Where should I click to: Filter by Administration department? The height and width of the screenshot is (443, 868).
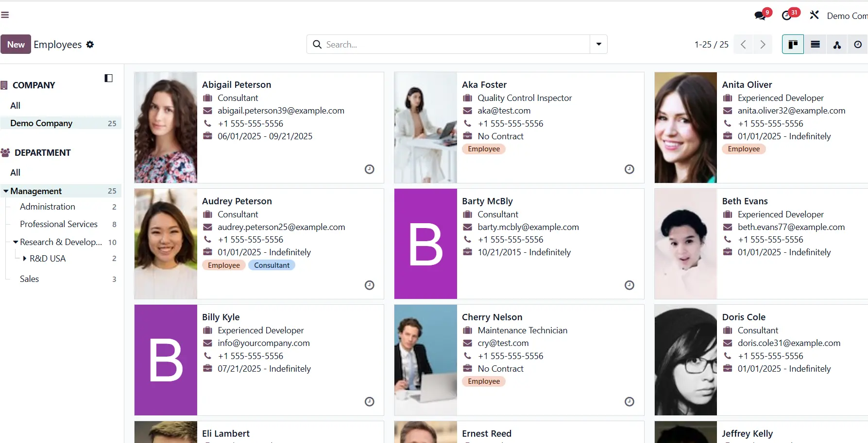[48, 207]
